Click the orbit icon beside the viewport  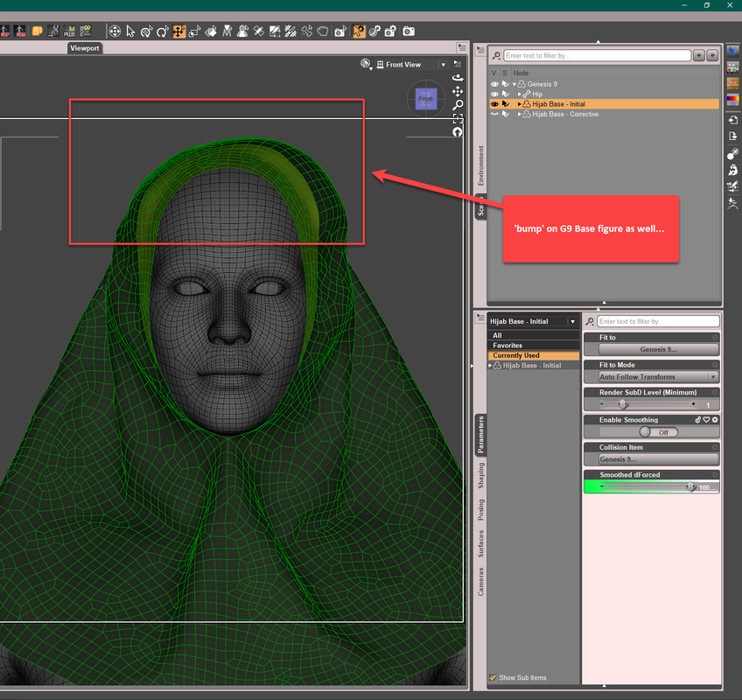point(458,78)
